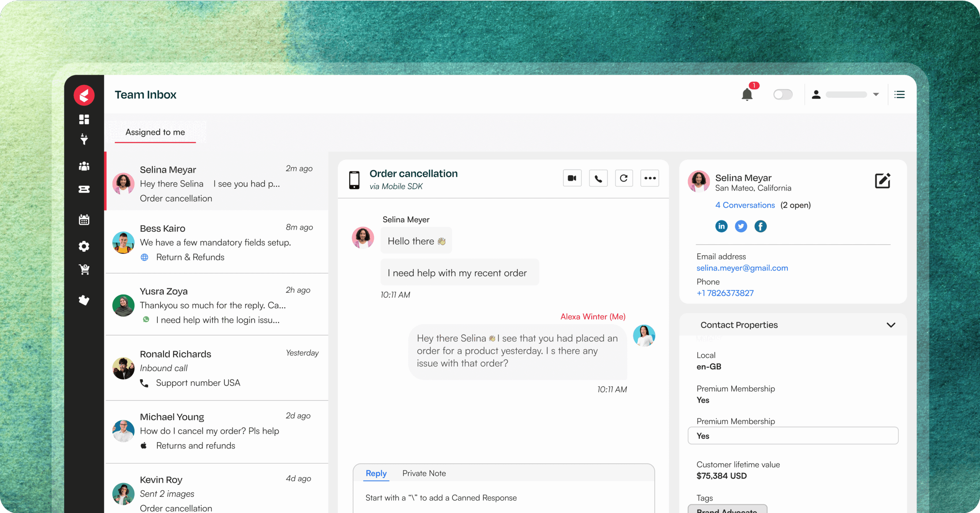Open the user profile dropdown arrow
980x513 pixels.
(x=876, y=95)
